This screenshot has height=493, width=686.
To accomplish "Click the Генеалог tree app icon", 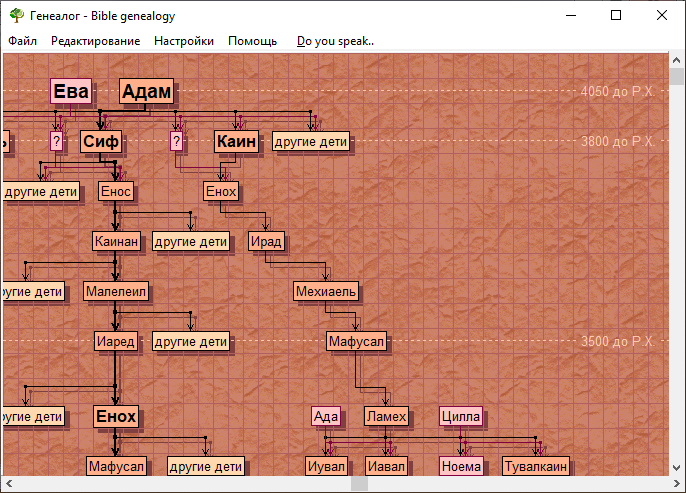I will point(16,15).
